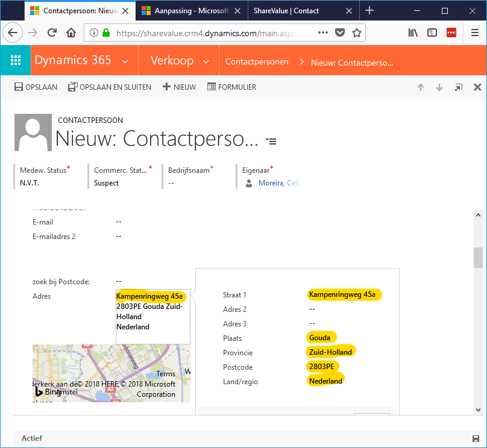Click OPSLAAN to save the contact
The width and height of the screenshot is (487, 448).
[x=36, y=87]
